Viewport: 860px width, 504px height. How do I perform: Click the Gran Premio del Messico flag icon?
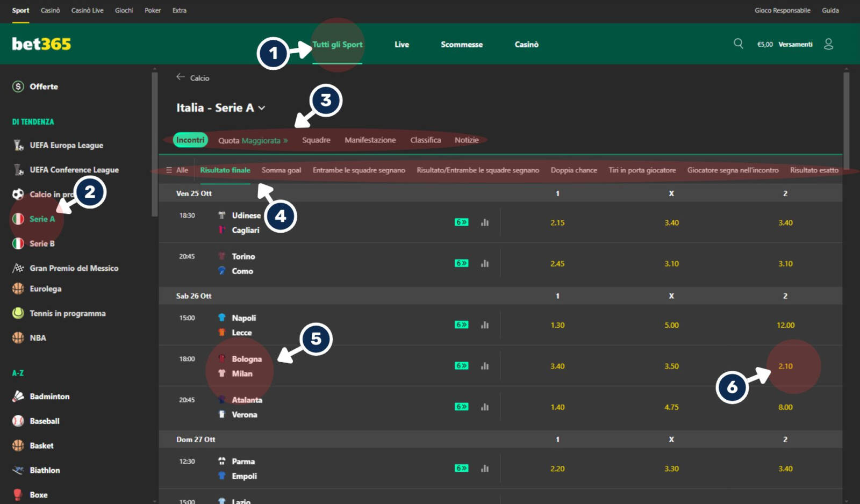pyautogui.click(x=18, y=268)
